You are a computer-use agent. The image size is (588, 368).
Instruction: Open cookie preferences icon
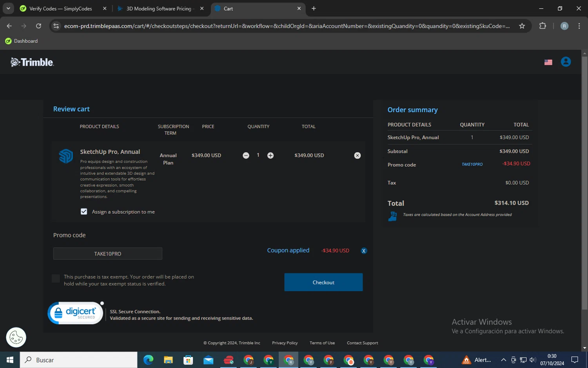pyautogui.click(x=16, y=337)
